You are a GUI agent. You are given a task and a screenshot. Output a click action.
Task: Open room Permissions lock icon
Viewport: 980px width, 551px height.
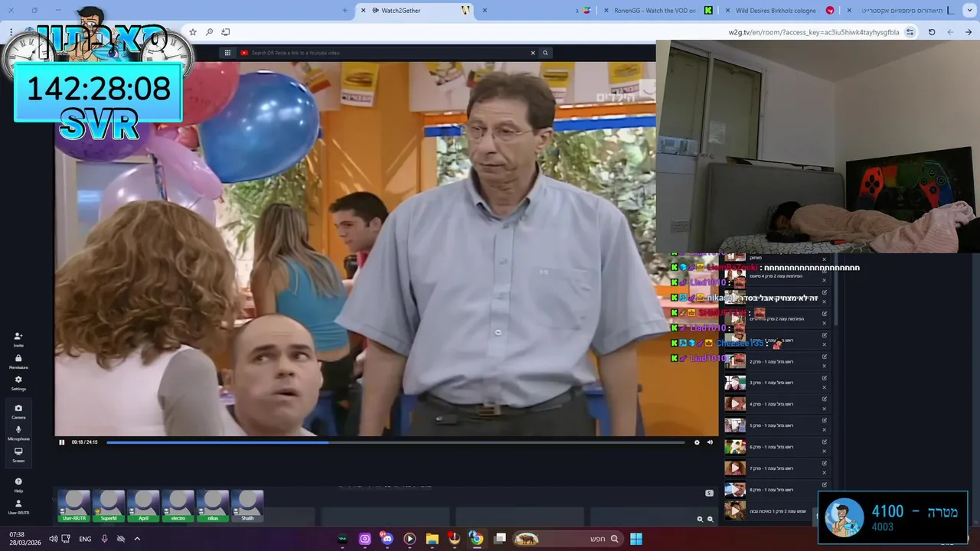pos(18,361)
